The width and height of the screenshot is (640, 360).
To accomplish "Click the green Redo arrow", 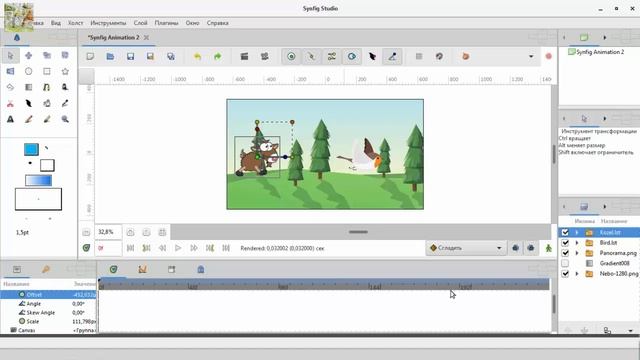I will click(218, 56).
